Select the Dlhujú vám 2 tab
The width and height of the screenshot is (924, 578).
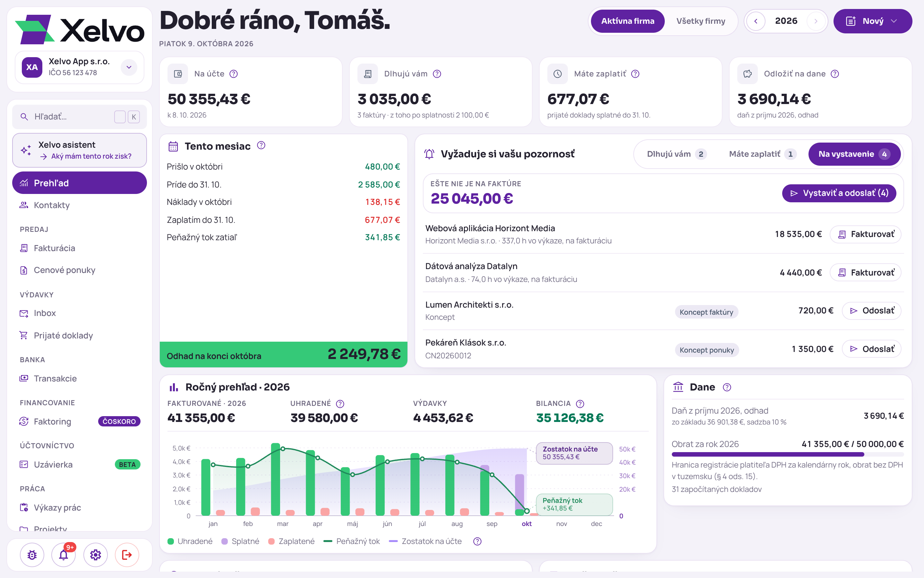677,154
